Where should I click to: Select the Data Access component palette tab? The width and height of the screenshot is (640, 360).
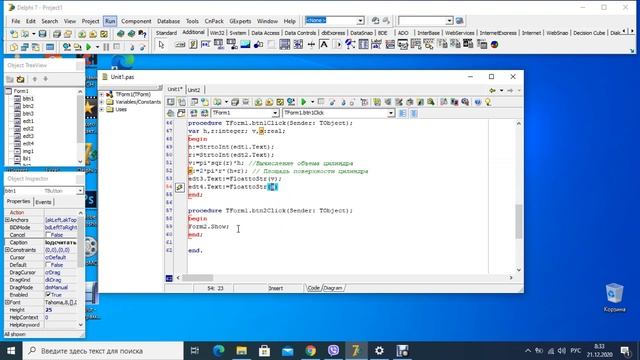265,33
